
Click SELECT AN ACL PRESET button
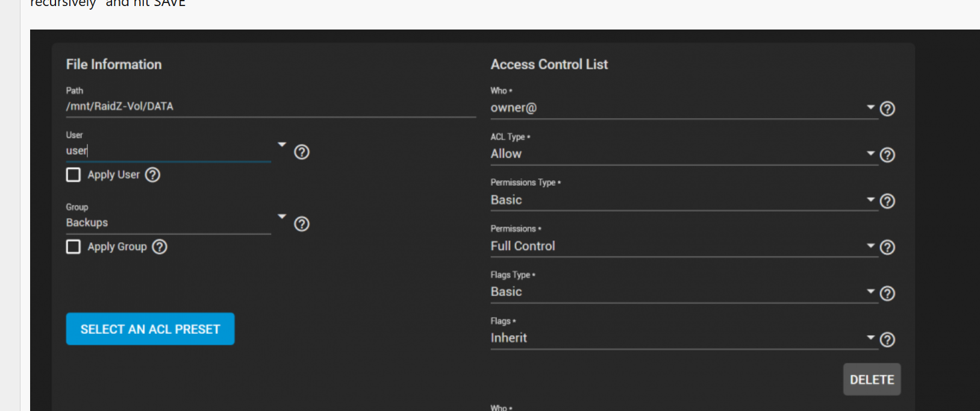(x=150, y=329)
